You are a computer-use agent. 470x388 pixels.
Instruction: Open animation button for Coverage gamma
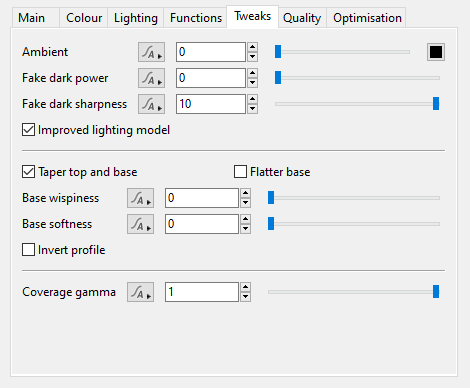[x=140, y=292]
